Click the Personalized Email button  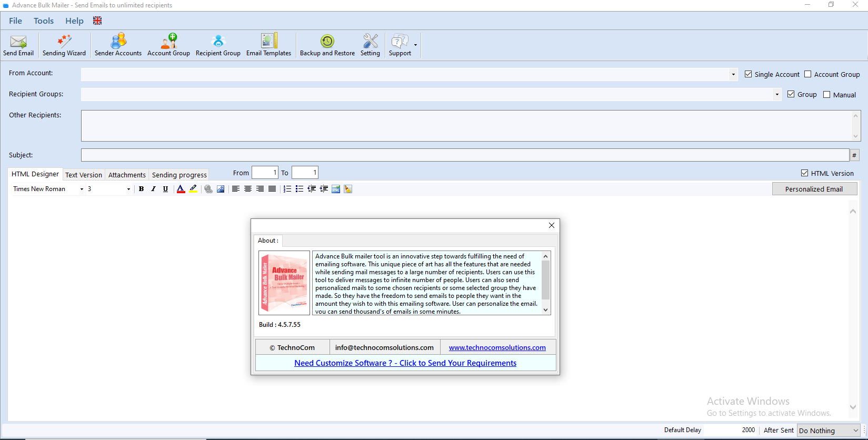pos(814,189)
